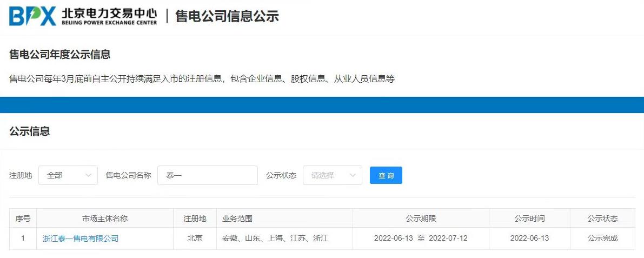Click the 公示完成 status cell
Image resolution: width=644 pixels, height=258 pixels.
coord(602,238)
